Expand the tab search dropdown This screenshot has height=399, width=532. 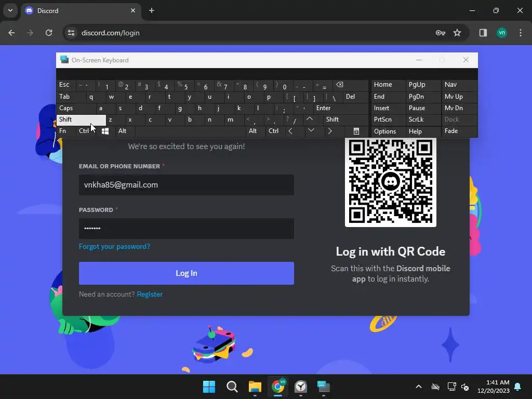(10, 10)
